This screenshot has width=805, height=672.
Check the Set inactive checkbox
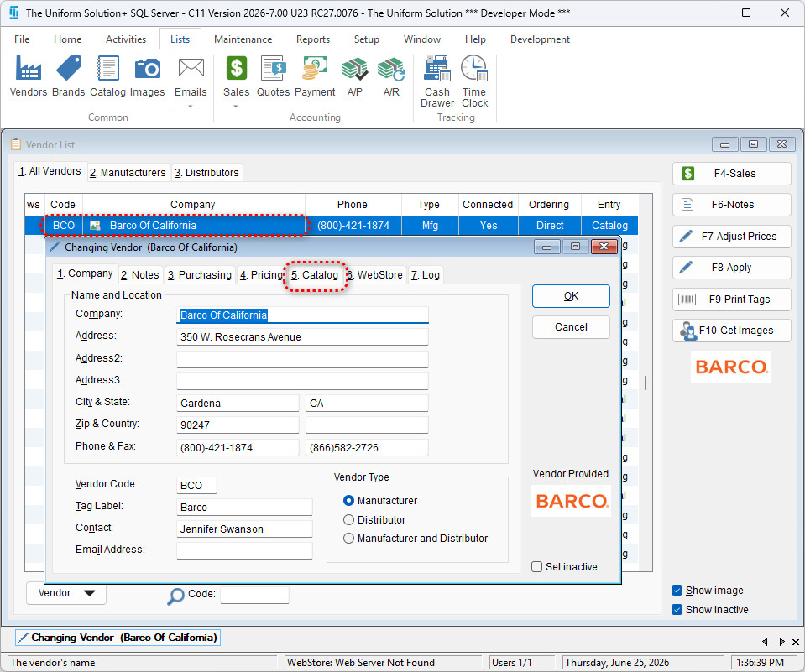coord(537,567)
